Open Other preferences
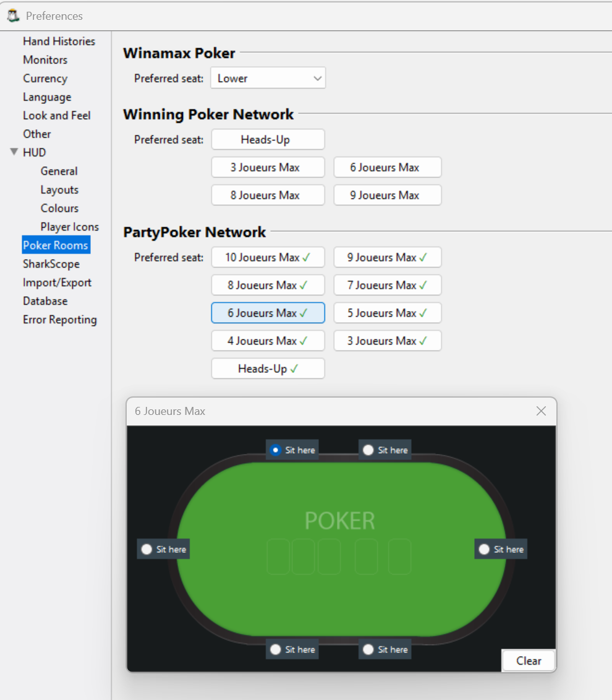 [37, 134]
